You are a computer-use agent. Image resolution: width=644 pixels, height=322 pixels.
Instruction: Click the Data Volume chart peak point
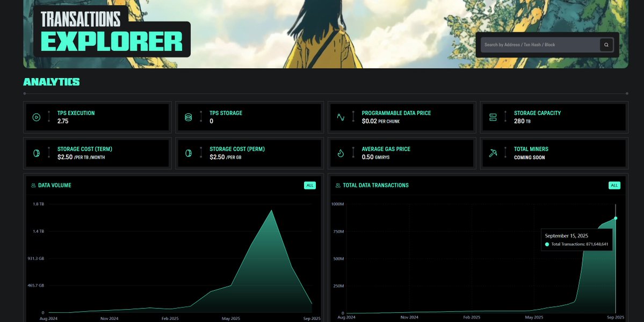pos(271,210)
